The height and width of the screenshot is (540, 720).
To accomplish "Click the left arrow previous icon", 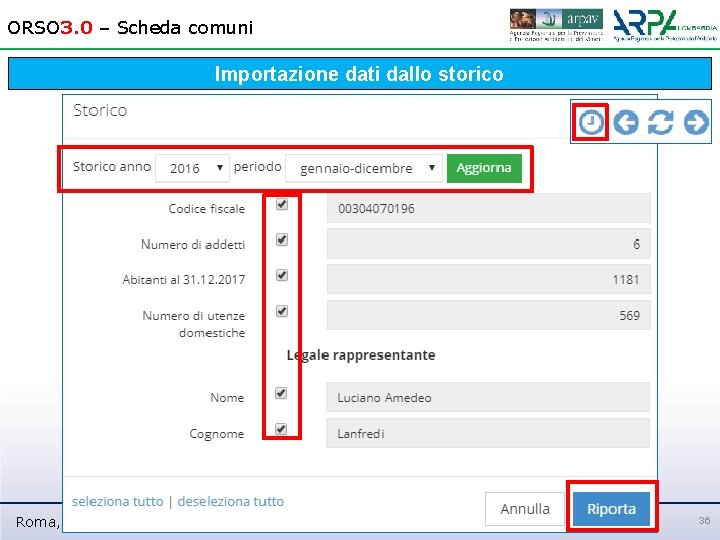I will coord(626,122).
